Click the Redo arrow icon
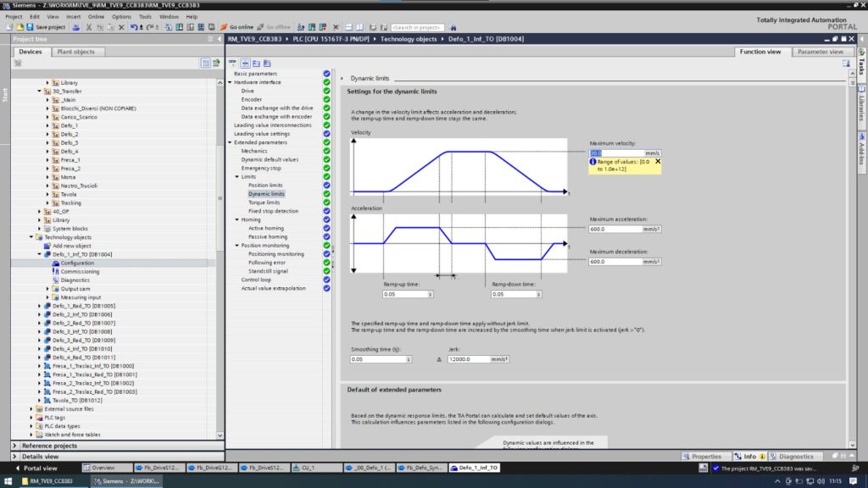 pos(151,27)
